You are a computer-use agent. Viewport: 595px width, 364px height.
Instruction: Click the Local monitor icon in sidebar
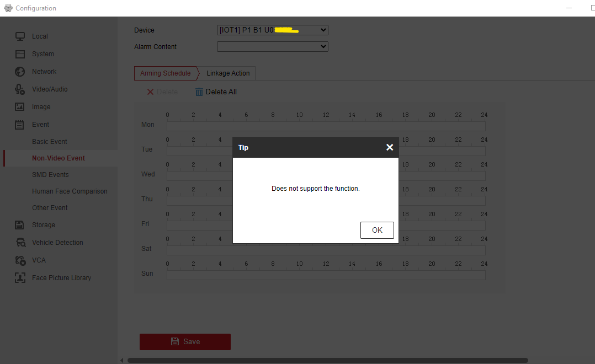20,36
